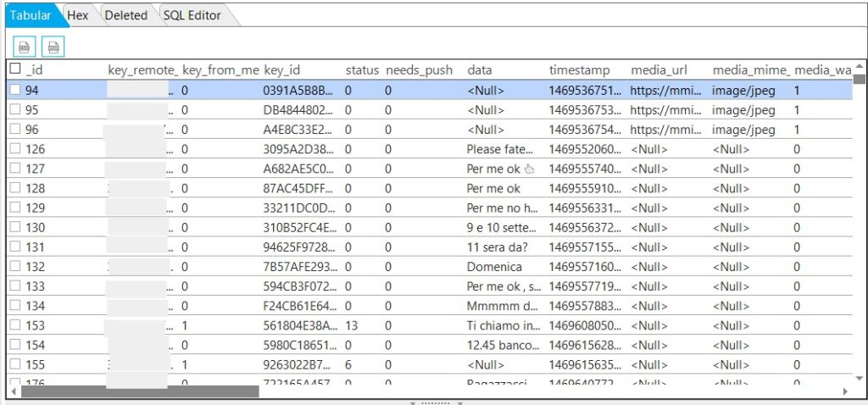Tick the checkbox for row 153

(x=15, y=325)
